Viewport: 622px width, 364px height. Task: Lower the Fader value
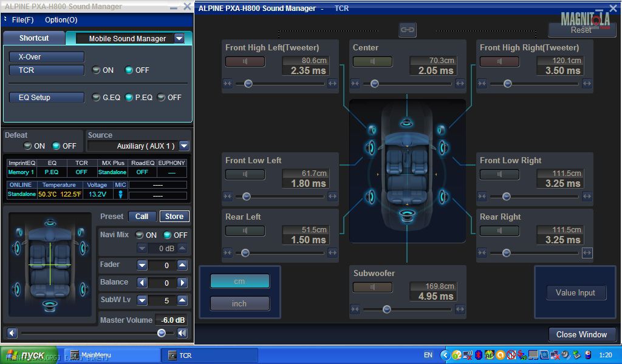(142, 265)
